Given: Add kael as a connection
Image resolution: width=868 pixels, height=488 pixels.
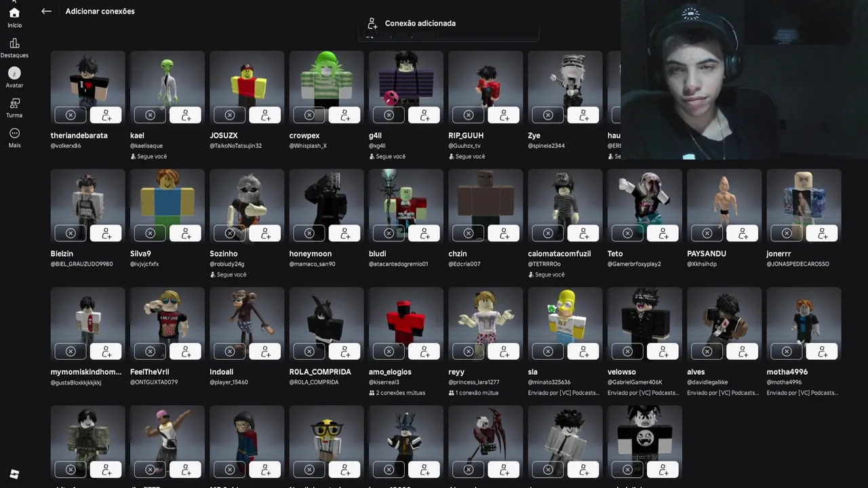Looking at the screenshot, I should click(x=186, y=115).
